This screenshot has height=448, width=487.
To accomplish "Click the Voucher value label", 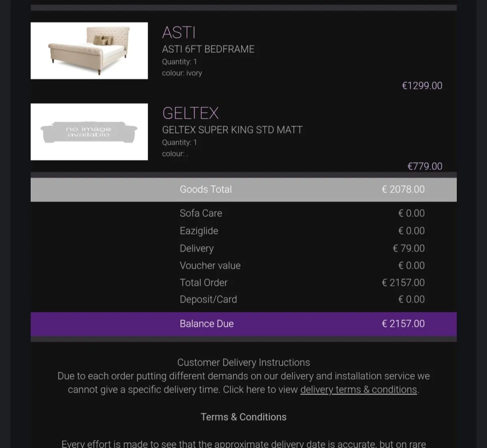I will click(210, 266).
